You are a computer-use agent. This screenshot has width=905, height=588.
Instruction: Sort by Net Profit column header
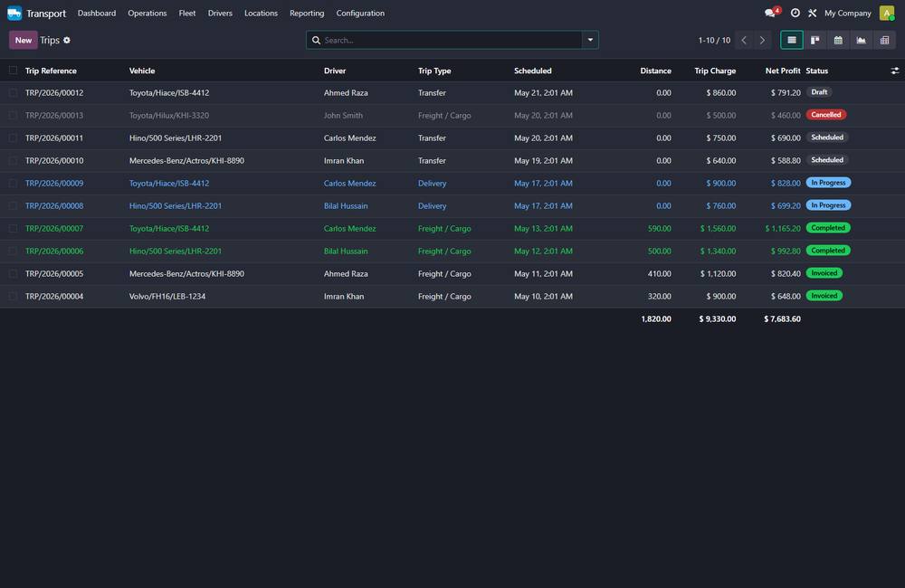click(783, 71)
